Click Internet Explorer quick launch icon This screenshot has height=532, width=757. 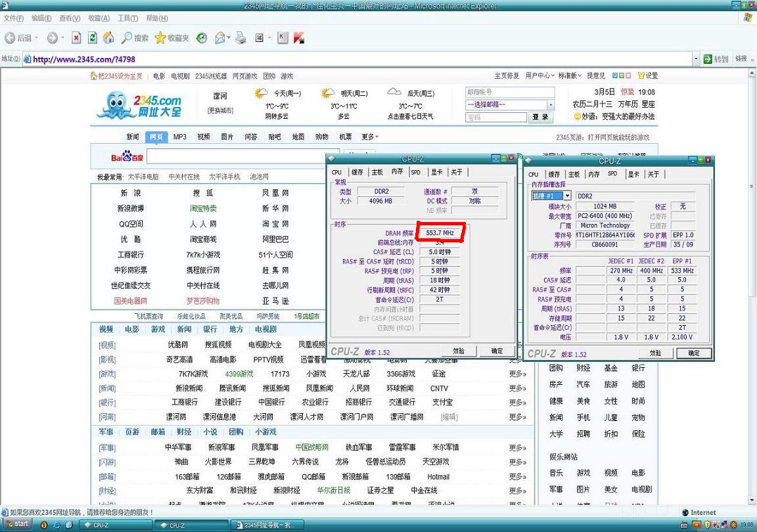pos(56,525)
